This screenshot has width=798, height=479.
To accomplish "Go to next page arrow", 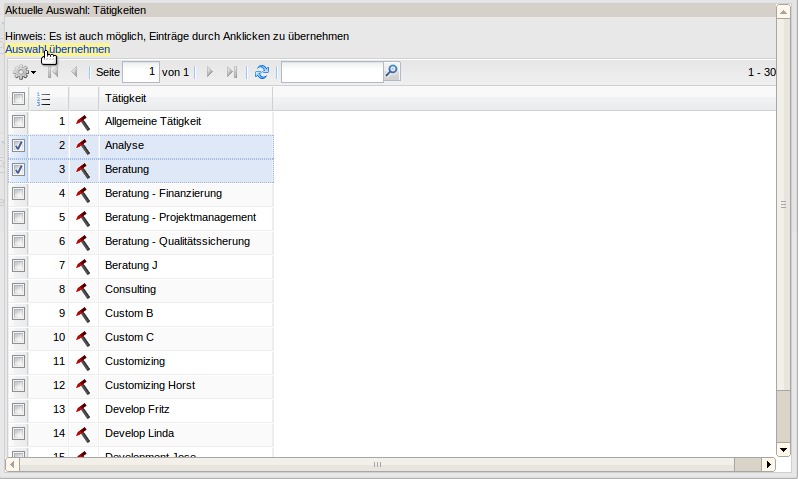I will click(210, 72).
